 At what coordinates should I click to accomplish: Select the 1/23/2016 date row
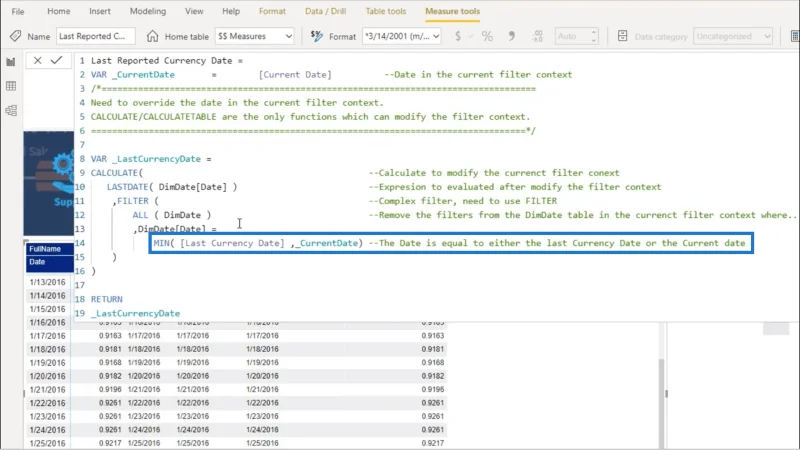[47, 416]
